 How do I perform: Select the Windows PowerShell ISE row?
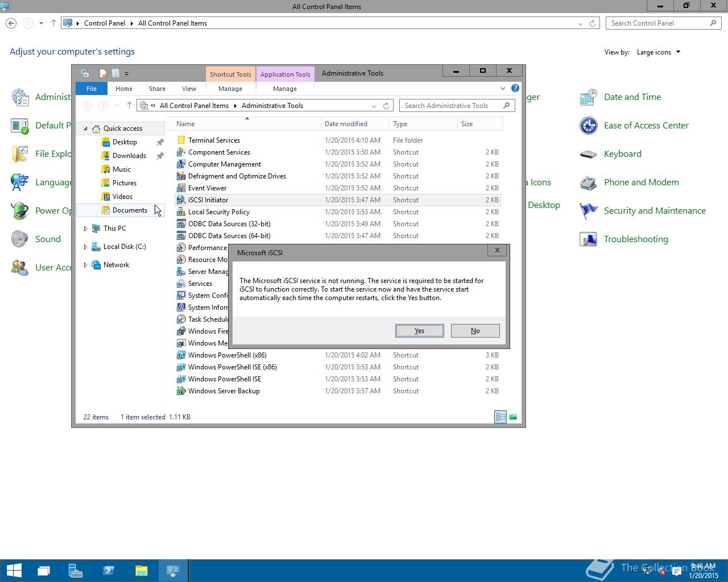click(x=338, y=379)
